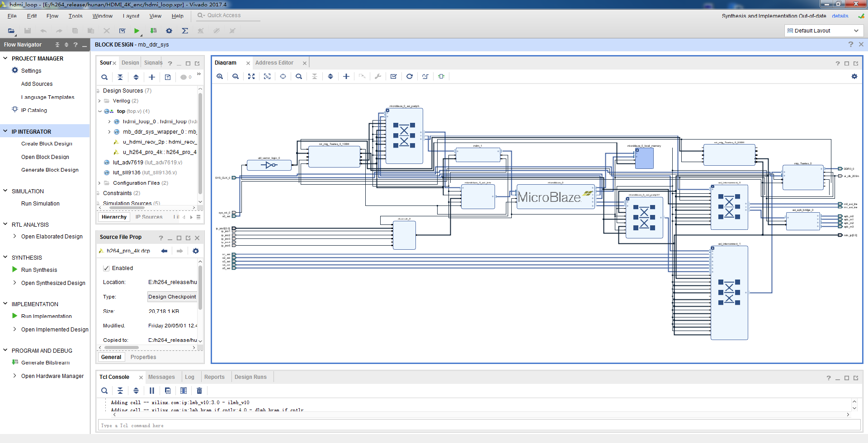This screenshot has height=443, width=868.
Task: Expand Open Elaborated Design item
Action: tap(14, 236)
